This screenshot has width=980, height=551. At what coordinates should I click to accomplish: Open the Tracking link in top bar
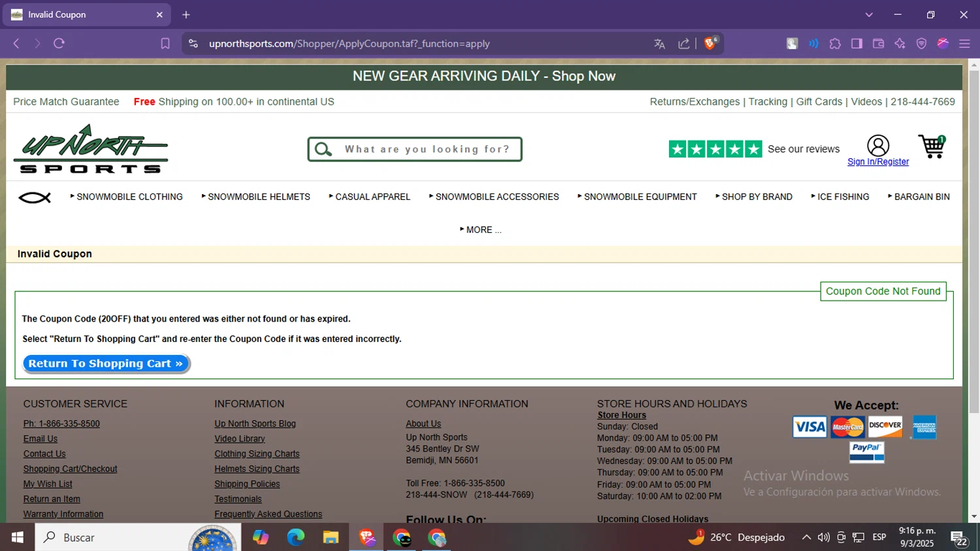click(768, 102)
